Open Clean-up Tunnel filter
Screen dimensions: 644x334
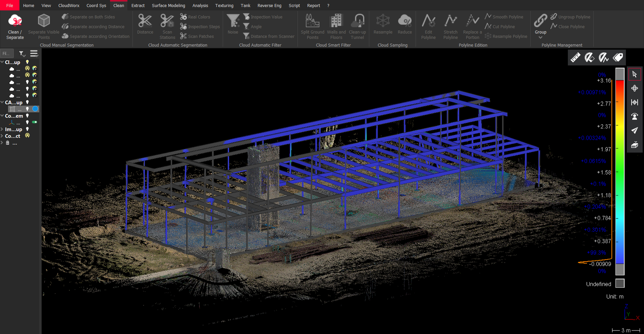(357, 27)
